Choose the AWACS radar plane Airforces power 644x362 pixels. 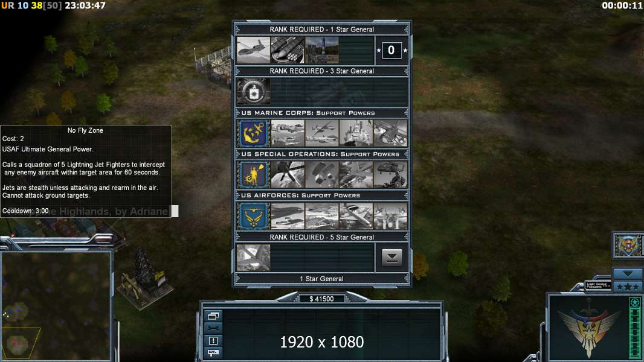pyautogui.click(x=356, y=215)
